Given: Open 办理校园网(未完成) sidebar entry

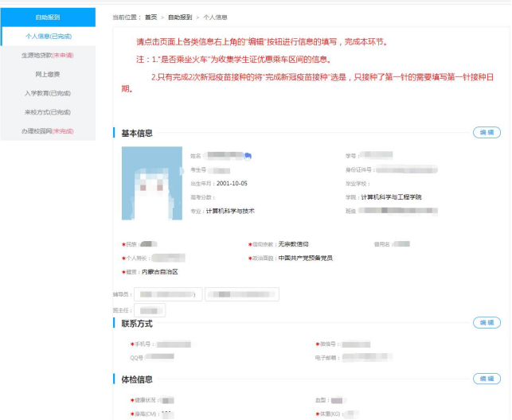Looking at the screenshot, I should click(x=48, y=130).
